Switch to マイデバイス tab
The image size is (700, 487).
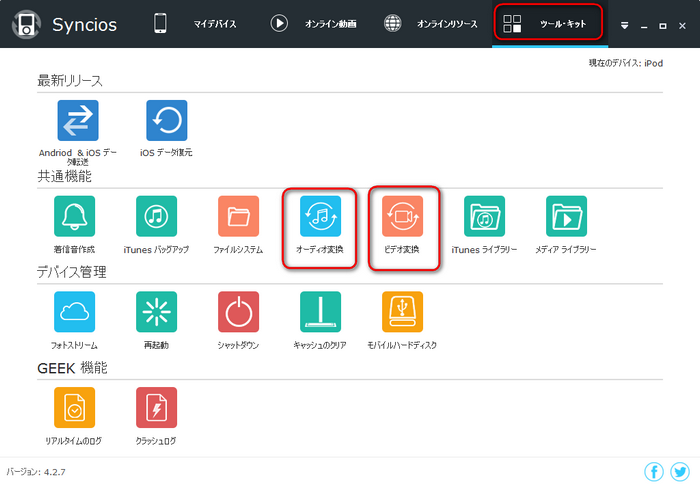[x=195, y=24]
